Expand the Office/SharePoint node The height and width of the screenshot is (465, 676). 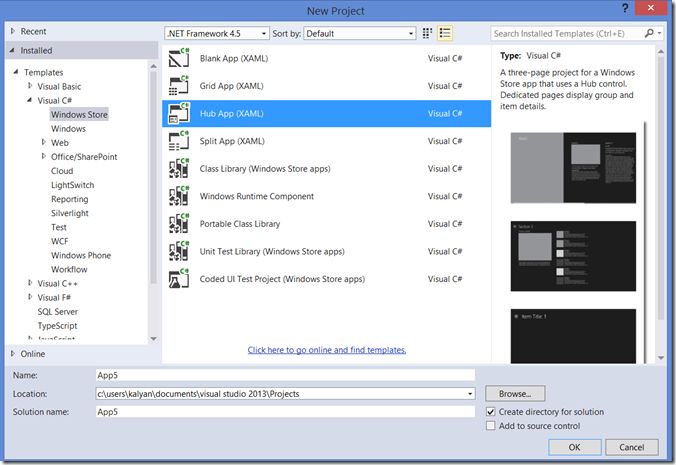44,156
